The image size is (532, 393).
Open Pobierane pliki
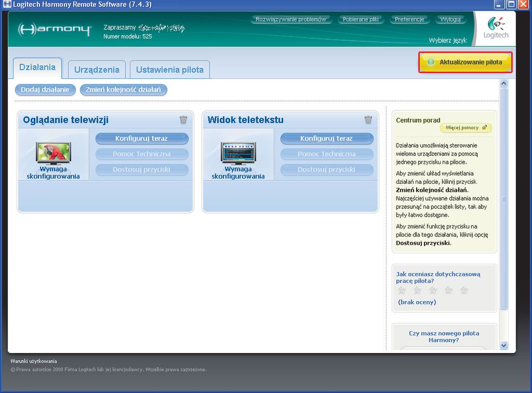click(361, 19)
